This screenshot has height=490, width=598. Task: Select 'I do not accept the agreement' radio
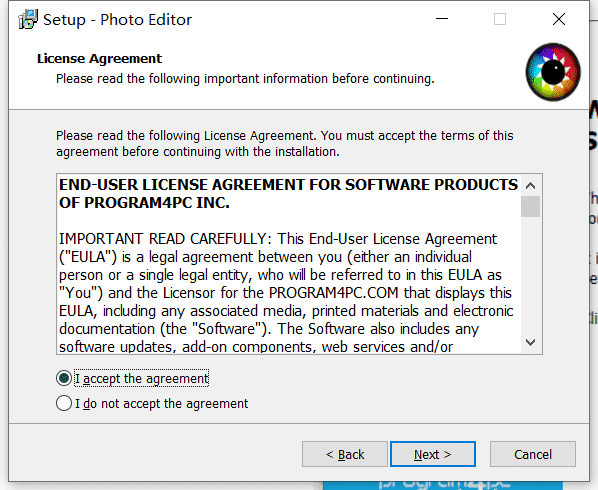tap(64, 403)
